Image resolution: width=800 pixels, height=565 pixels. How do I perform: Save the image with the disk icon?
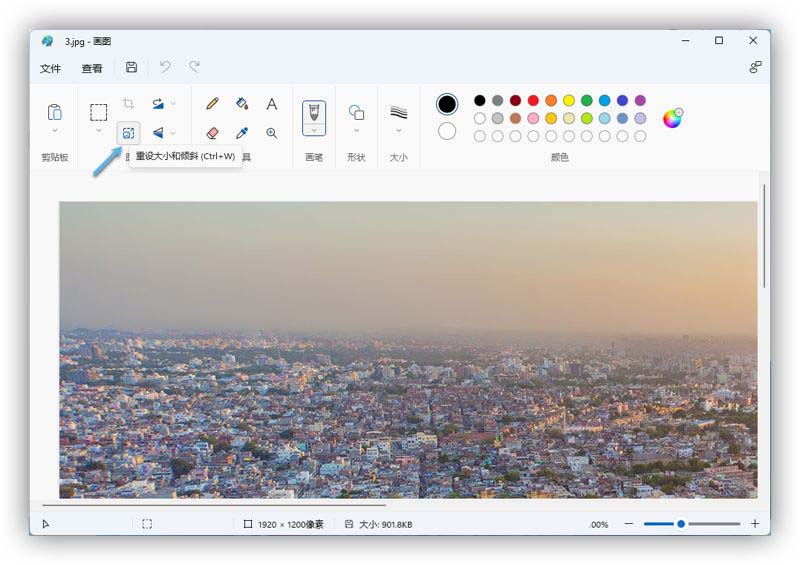coord(131,67)
